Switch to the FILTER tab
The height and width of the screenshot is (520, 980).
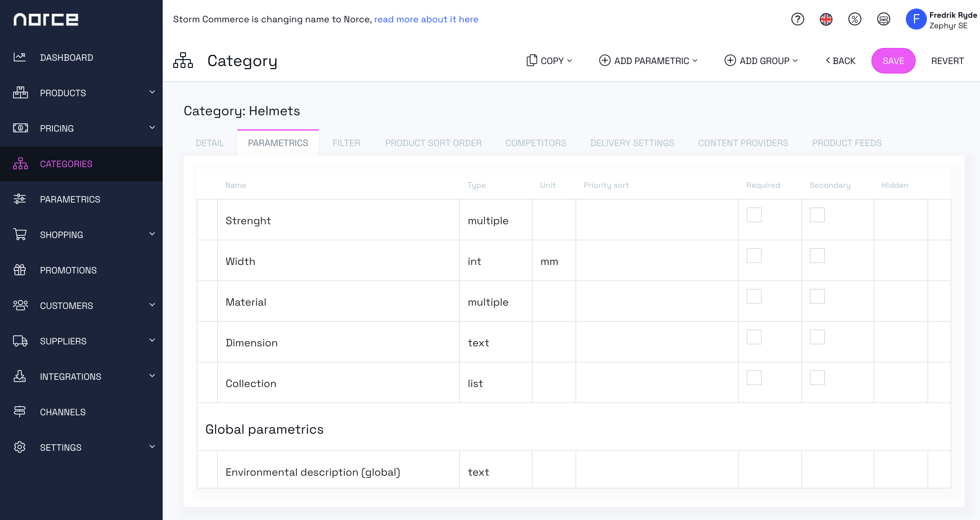(347, 142)
